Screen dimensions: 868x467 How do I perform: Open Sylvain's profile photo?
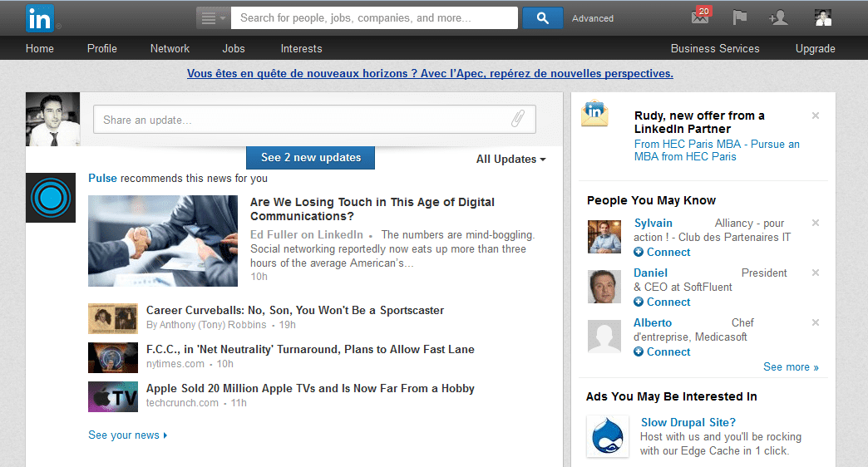tap(604, 237)
